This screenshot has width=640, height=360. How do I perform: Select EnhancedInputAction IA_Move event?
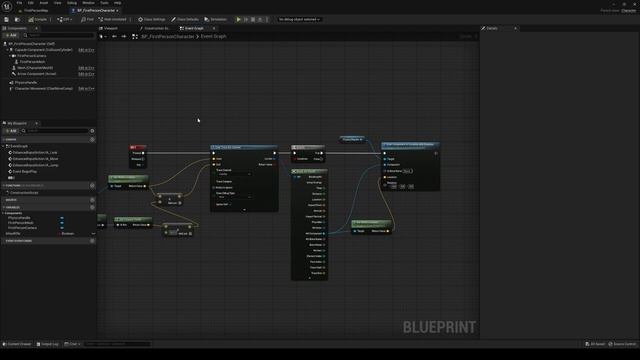point(34,159)
